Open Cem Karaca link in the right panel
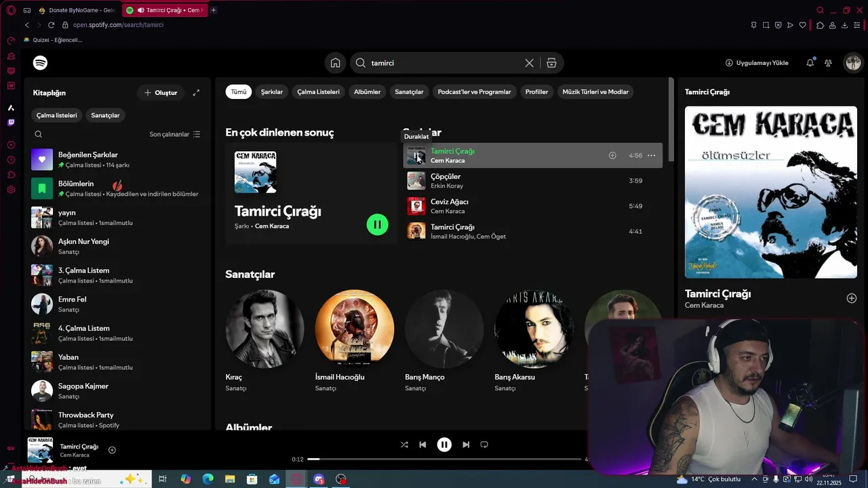The width and height of the screenshot is (868, 488). point(704,306)
